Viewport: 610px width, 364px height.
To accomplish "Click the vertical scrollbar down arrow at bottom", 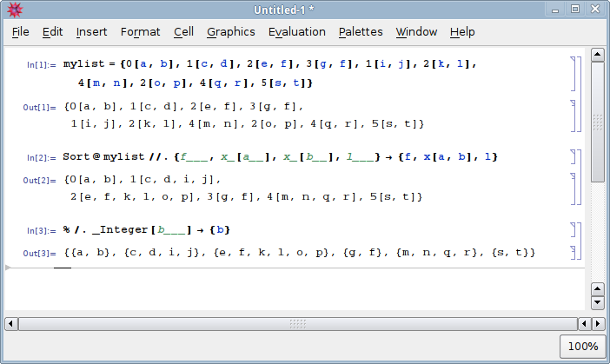I will click(598, 302).
